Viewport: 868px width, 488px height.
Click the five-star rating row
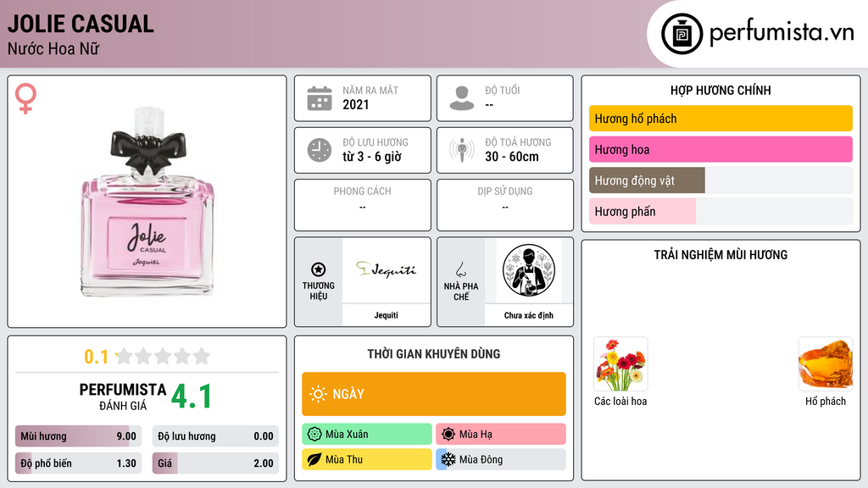tap(164, 356)
